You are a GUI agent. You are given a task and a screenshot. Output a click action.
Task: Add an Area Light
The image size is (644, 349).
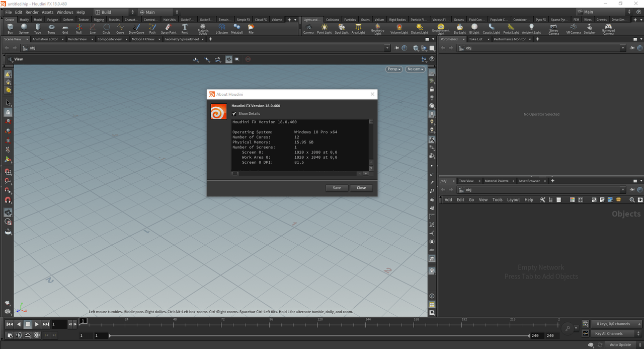tap(358, 29)
